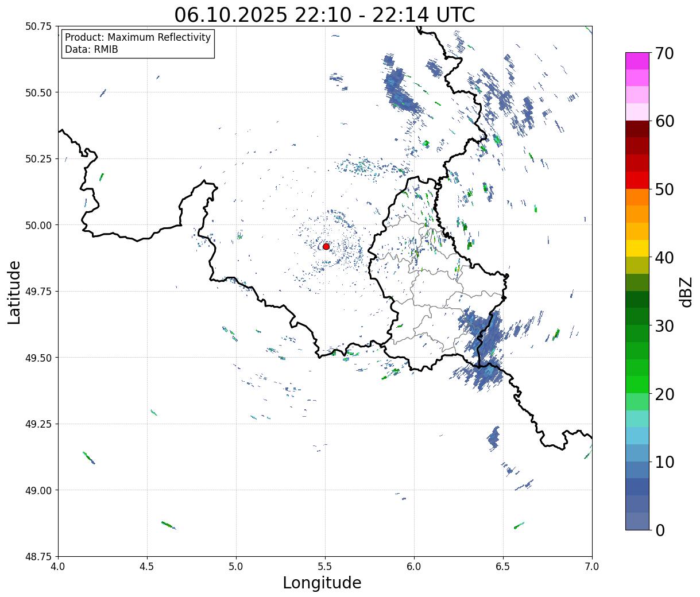Click the dBZ colorbar label
This screenshot has height=597, width=700.
click(686, 292)
